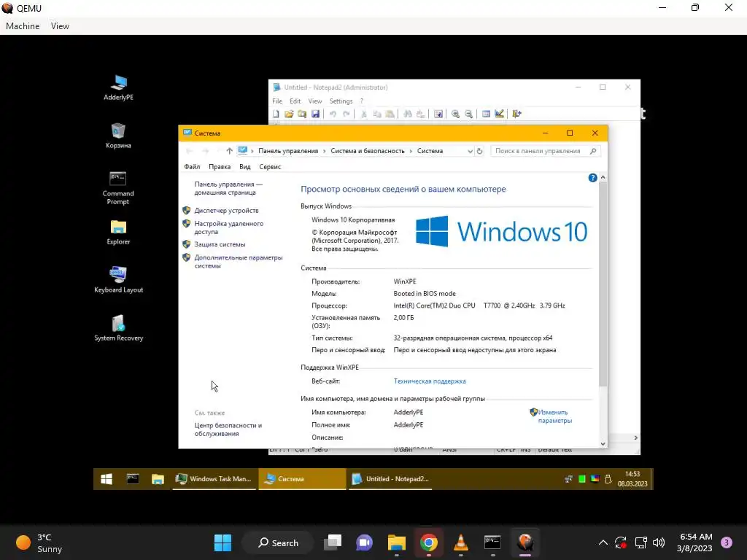The width and height of the screenshot is (747, 560).
Task: Select the Корзина recycle bin desktop icon
Action: [x=118, y=136]
